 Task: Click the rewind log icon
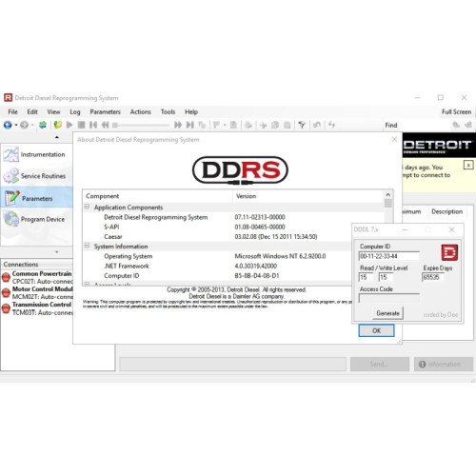click(x=105, y=125)
